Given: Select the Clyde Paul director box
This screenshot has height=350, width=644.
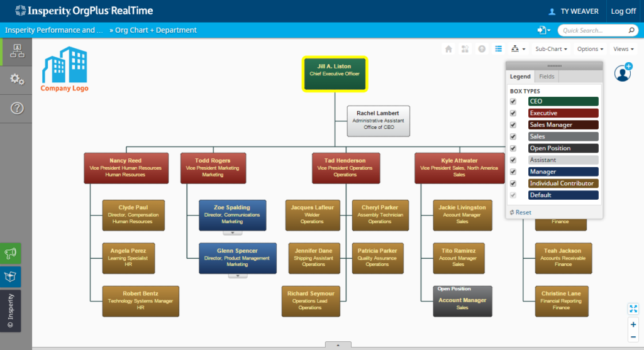Looking at the screenshot, I should (133, 215).
